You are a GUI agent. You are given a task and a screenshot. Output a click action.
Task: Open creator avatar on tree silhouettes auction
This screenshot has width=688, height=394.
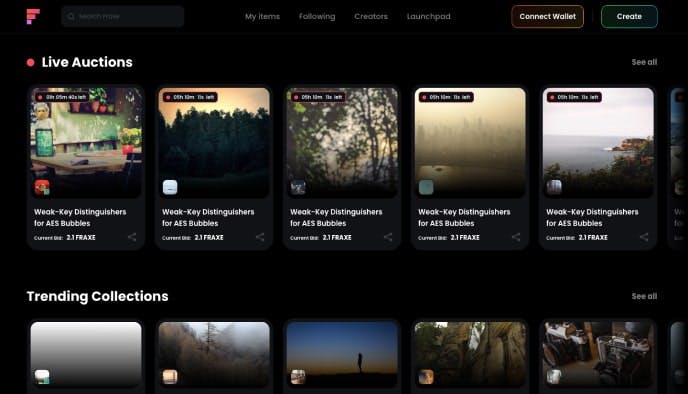[298, 187]
